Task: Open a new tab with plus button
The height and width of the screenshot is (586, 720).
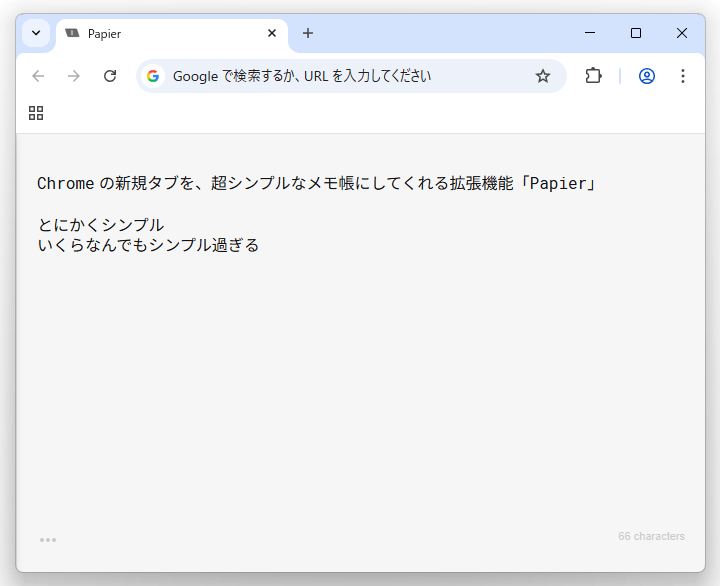Action: tap(308, 33)
